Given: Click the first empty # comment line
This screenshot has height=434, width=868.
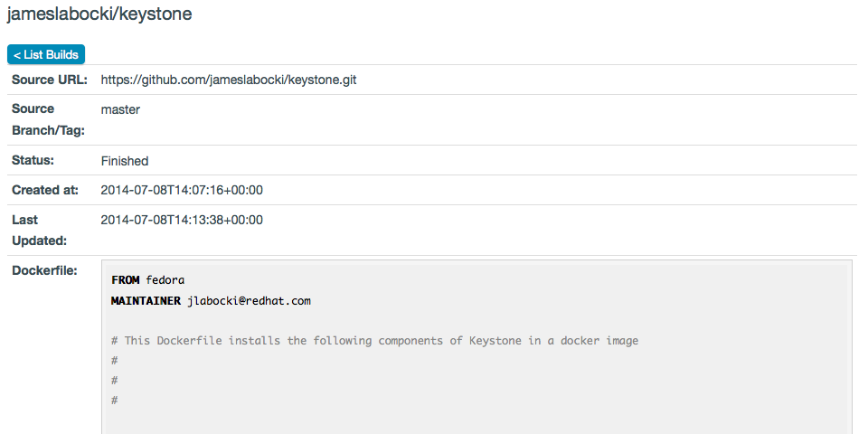Looking at the screenshot, I should (115, 361).
